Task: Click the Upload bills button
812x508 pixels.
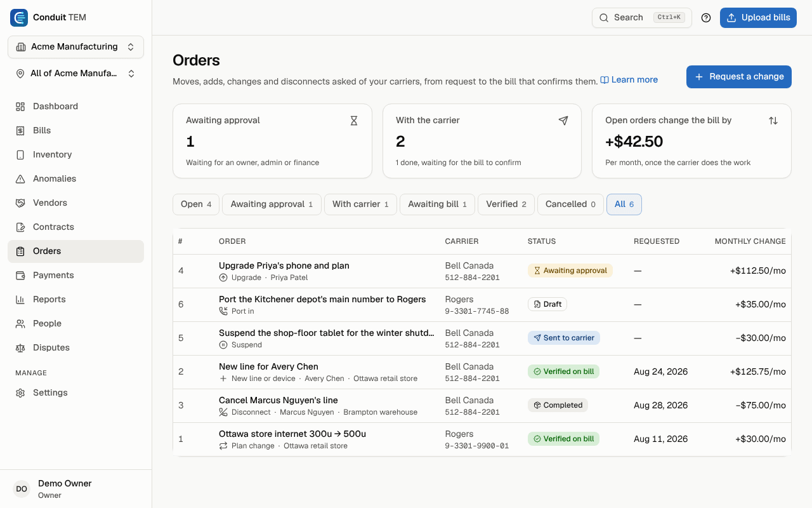Action: tap(758, 18)
